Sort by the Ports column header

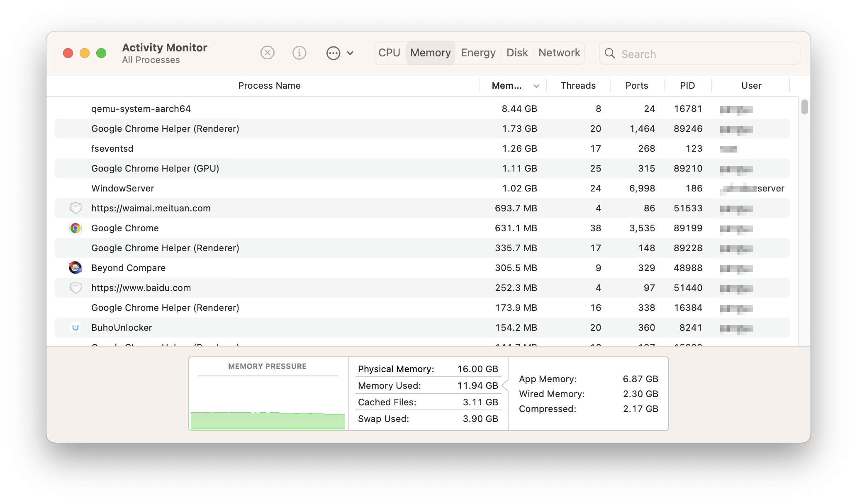pos(636,86)
